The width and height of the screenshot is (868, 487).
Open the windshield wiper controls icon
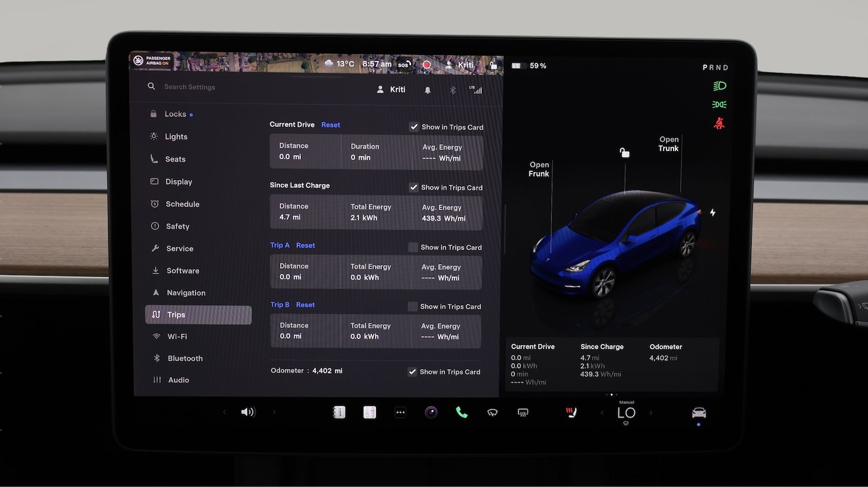[493, 412]
